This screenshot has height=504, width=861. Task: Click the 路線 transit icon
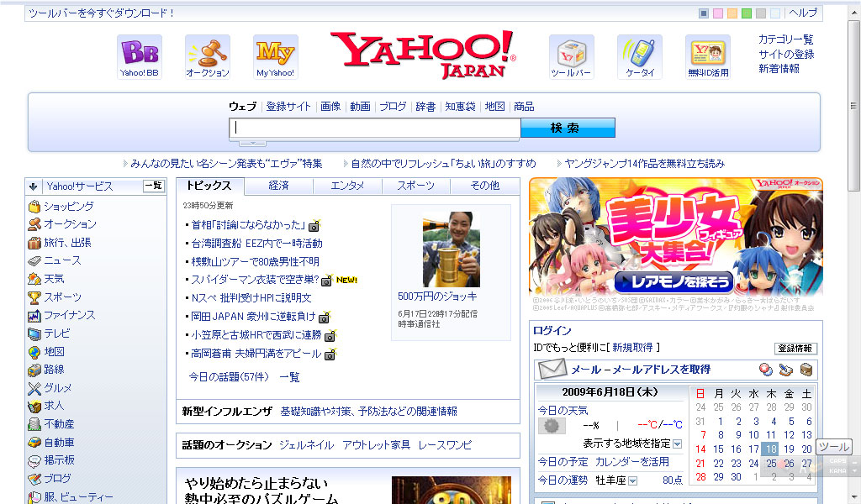tap(34, 370)
